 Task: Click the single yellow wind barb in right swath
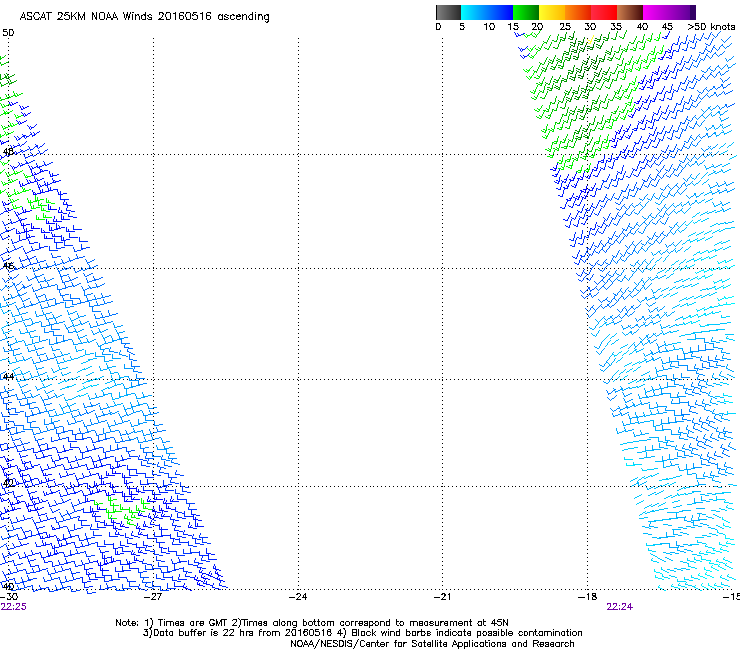[590, 41]
